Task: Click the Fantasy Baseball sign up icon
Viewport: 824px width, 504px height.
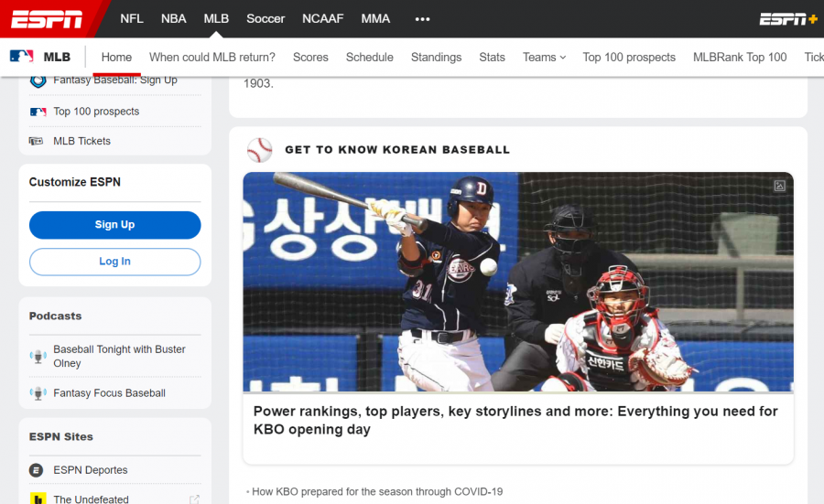Action: coord(38,80)
